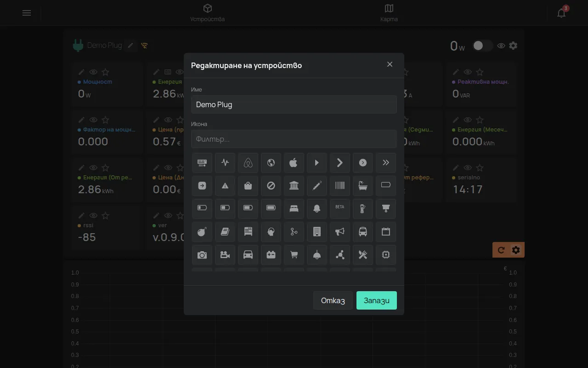
Task: Choose the blender icon
Action: tap(363, 208)
